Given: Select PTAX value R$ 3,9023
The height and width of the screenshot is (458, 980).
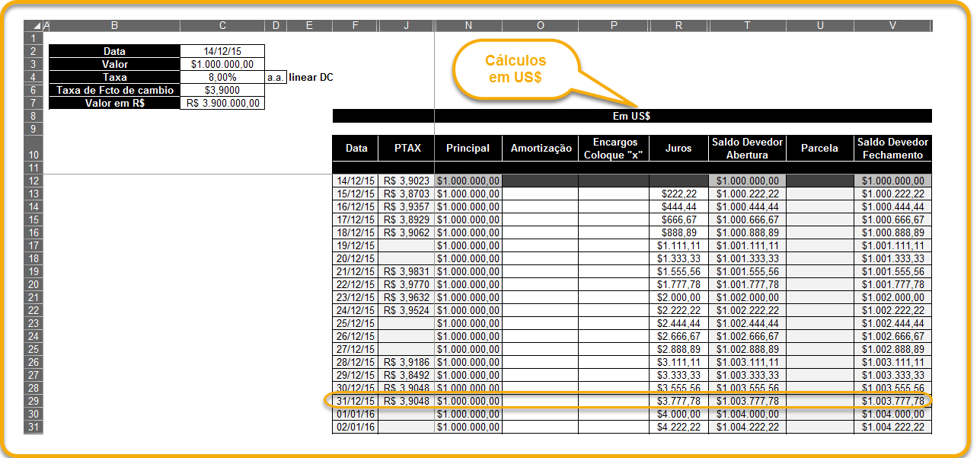Looking at the screenshot, I should 406,181.
